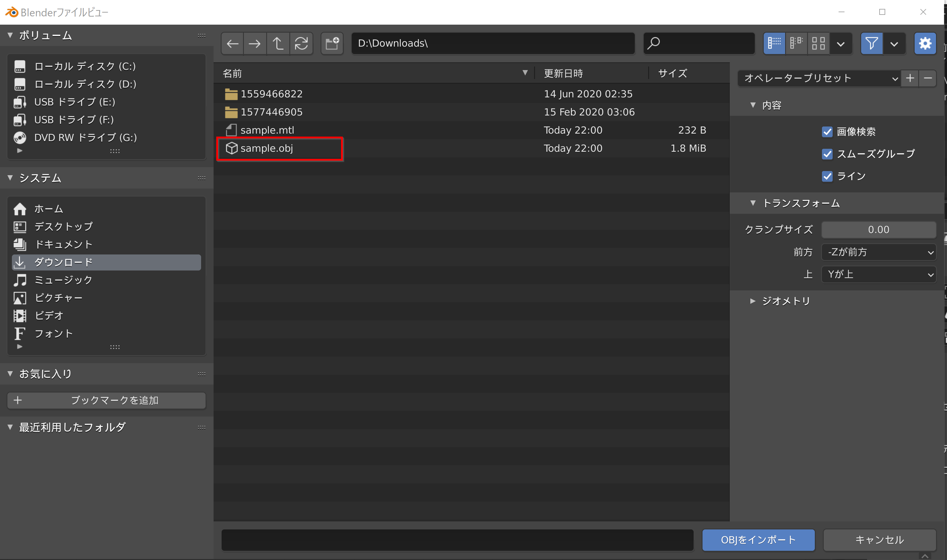Sort by 更新日時 column header

[563, 73]
